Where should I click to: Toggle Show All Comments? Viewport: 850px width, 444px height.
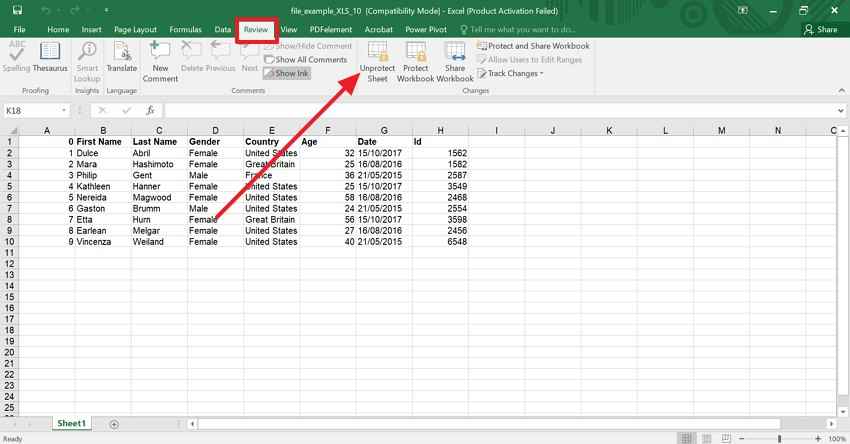pyautogui.click(x=305, y=60)
